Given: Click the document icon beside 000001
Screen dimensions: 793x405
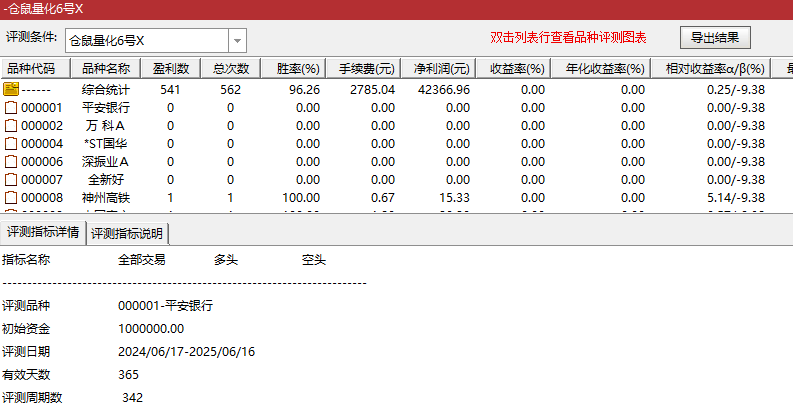Looking at the screenshot, I should coord(11,108).
